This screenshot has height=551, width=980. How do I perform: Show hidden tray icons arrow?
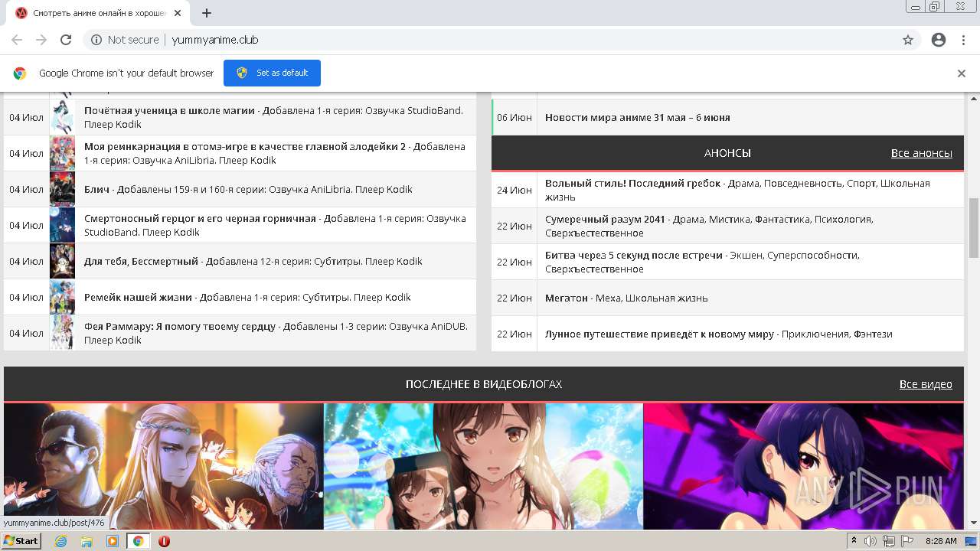tap(854, 541)
